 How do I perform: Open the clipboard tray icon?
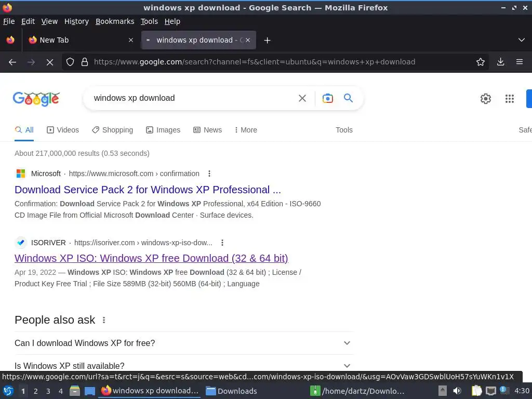pyautogui.click(x=477, y=391)
